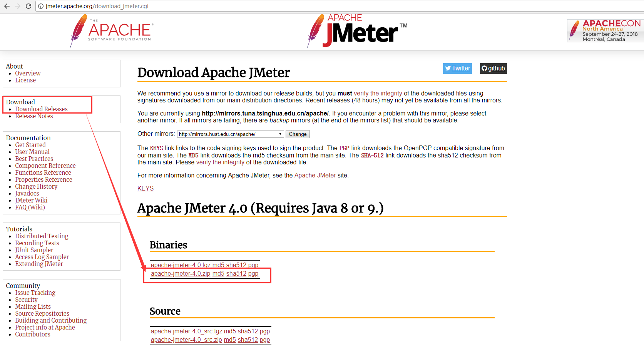
Task: Open Distributed Testing tutorial
Action: (42, 236)
